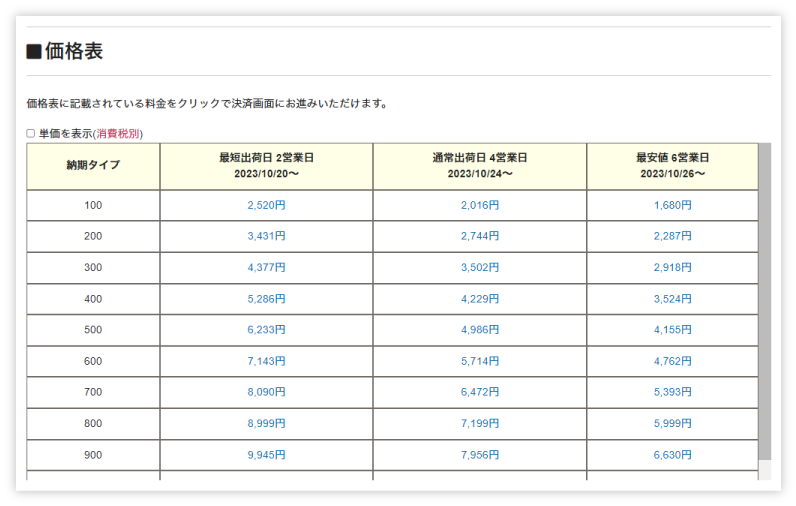The image size is (796, 506).
Task: Select the 5,714円 price link
Action: pos(480,361)
